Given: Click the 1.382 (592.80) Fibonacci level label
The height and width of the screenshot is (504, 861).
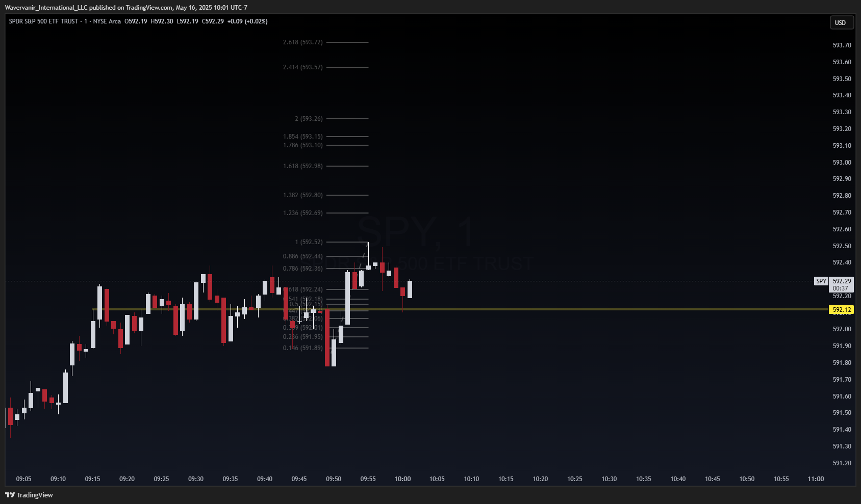Looking at the screenshot, I should point(303,195).
